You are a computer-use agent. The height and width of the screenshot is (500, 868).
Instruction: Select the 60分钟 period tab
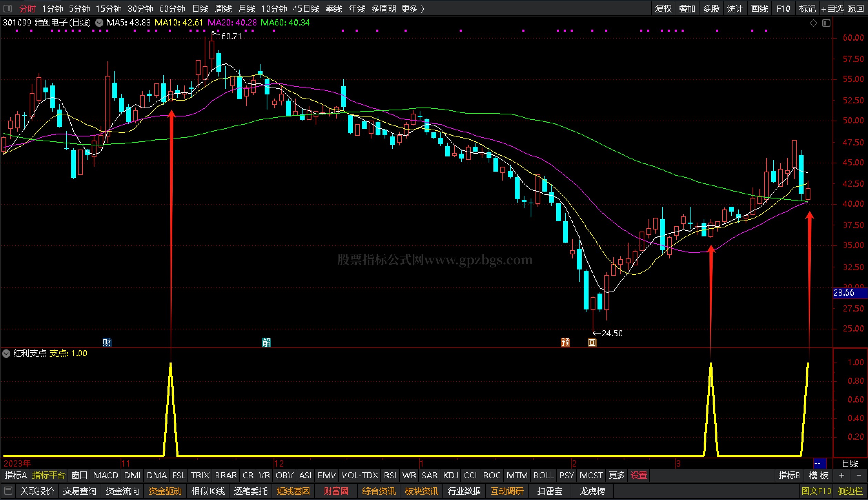point(172,9)
